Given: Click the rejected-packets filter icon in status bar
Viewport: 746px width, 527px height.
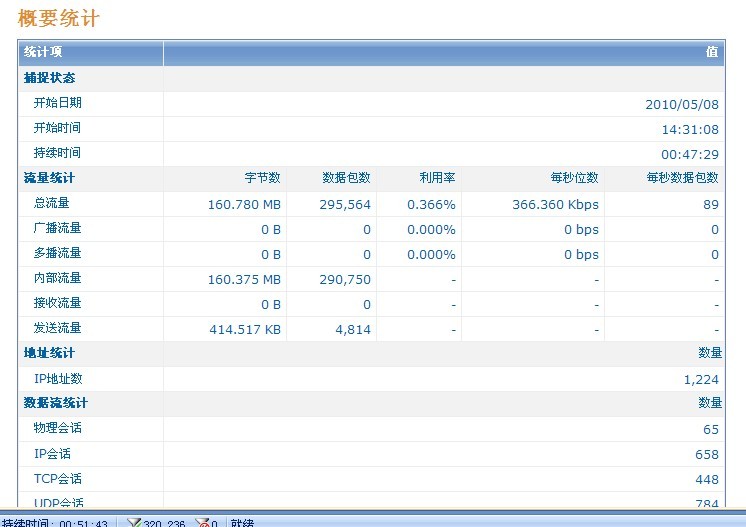Looking at the screenshot, I should (203, 523).
